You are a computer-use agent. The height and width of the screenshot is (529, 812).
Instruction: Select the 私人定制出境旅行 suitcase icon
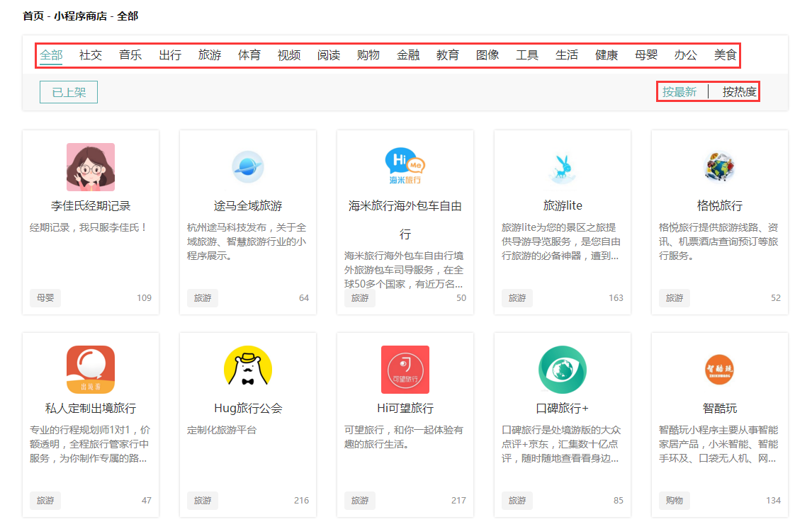tap(90, 369)
